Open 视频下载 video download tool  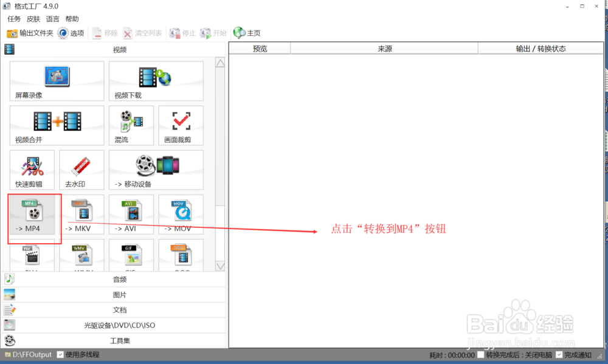pos(156,81)
